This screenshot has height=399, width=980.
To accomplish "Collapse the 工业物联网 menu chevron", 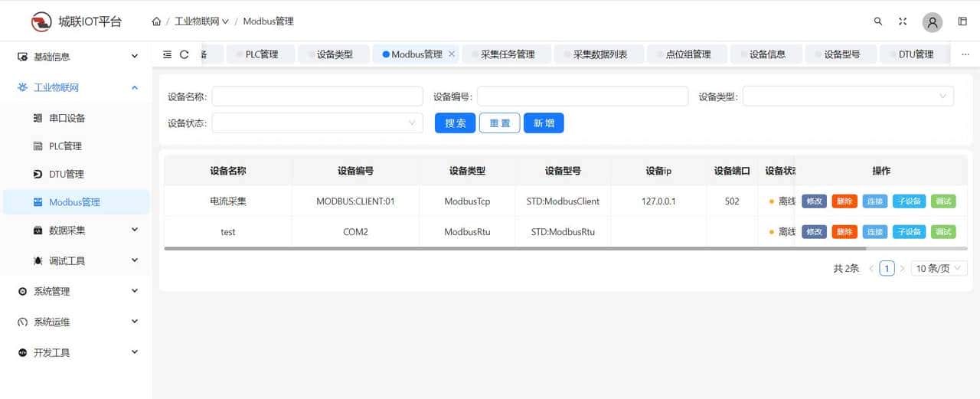I will click(135, 87).
